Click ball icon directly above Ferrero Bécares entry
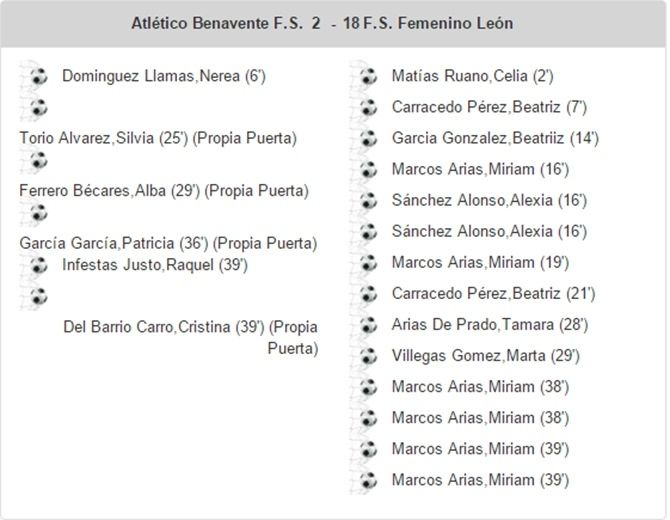Screen dimensions: 670x520 (x=38, y=160)
